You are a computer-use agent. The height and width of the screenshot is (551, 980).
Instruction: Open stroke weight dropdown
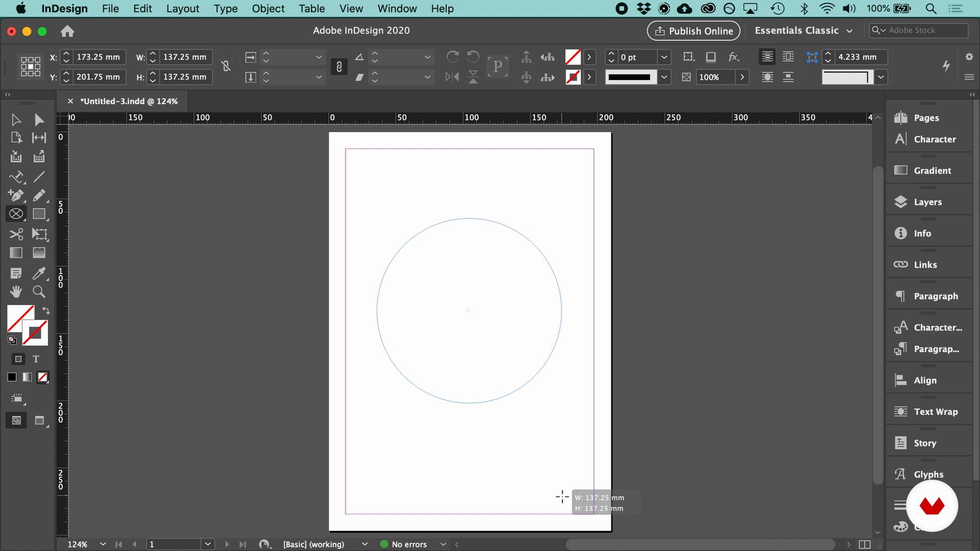pos(664,57)
